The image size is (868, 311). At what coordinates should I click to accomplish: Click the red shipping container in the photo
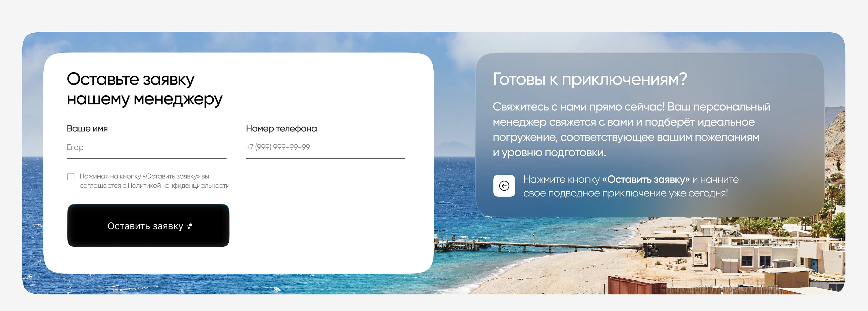(633, 285)
